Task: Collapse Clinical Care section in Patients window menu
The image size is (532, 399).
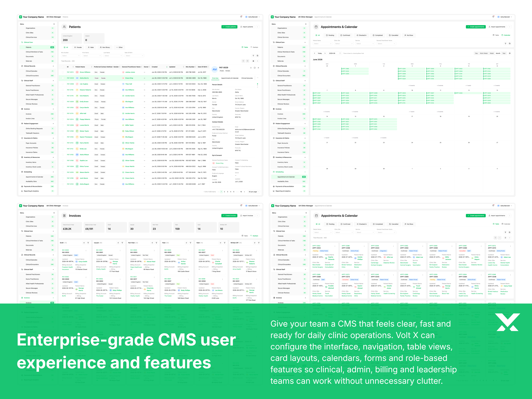Action: point(53,42)
